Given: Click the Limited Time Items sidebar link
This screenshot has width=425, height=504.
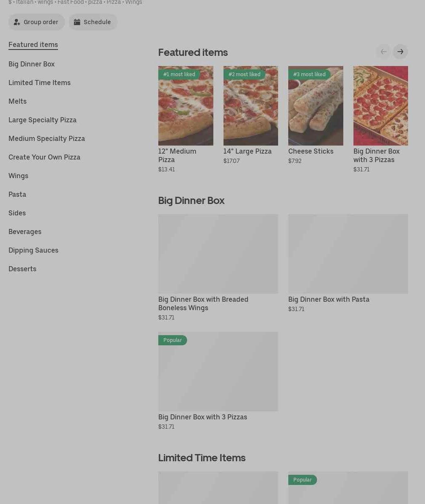Looking at the screenshot, I should tap(39, 83).
